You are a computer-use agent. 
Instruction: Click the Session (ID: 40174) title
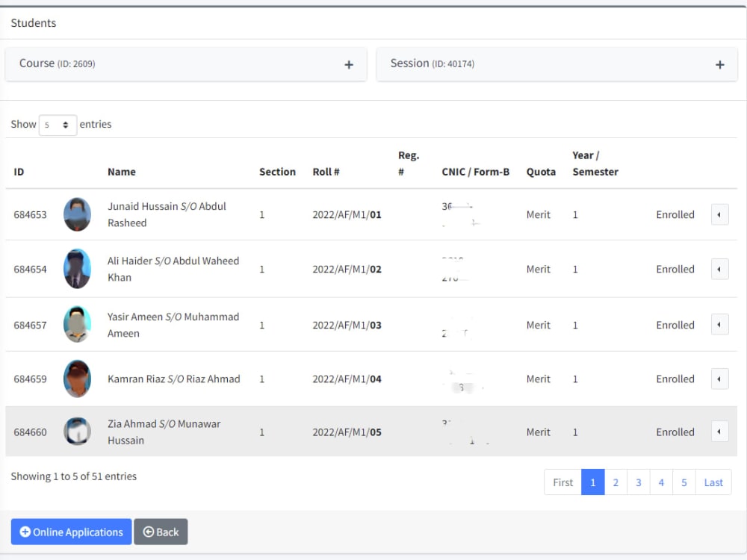click(x=432, y=63)
